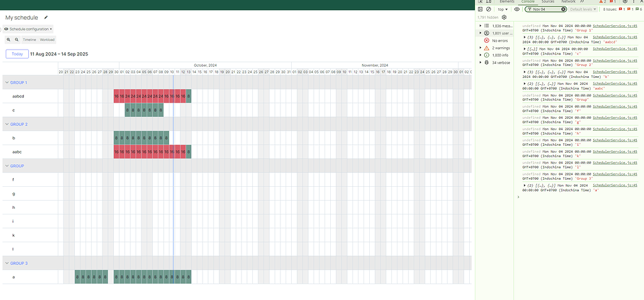Switch to the Sources tab
This screenshot has width=644, height=300.
[548, 2]
